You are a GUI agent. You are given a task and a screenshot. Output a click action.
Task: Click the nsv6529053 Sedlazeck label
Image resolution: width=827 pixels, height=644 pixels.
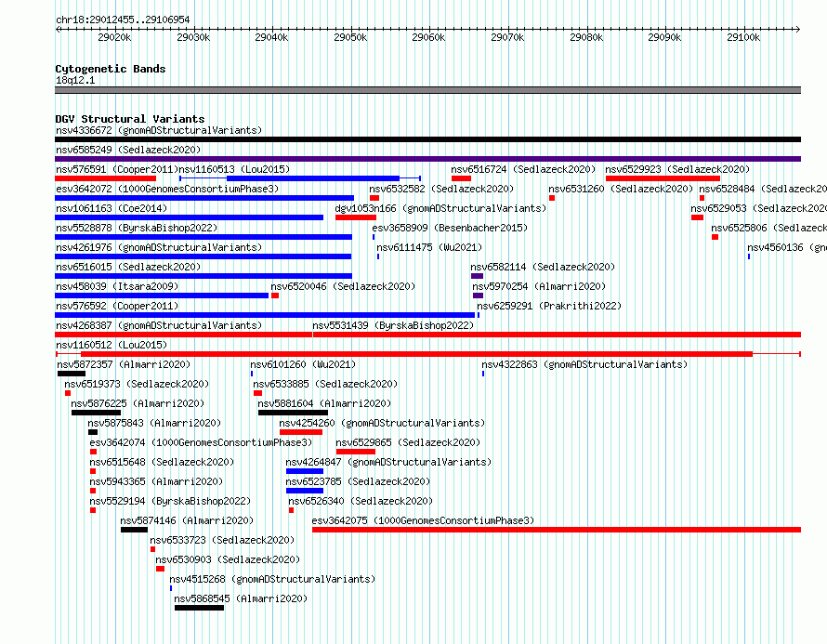(759, 208)
